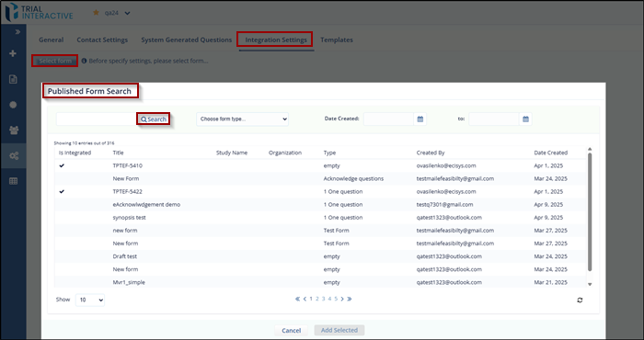The height and width of the screenshot is (340, 644).
Task: Click the Cancel button
Action: [x=292, y=330]
